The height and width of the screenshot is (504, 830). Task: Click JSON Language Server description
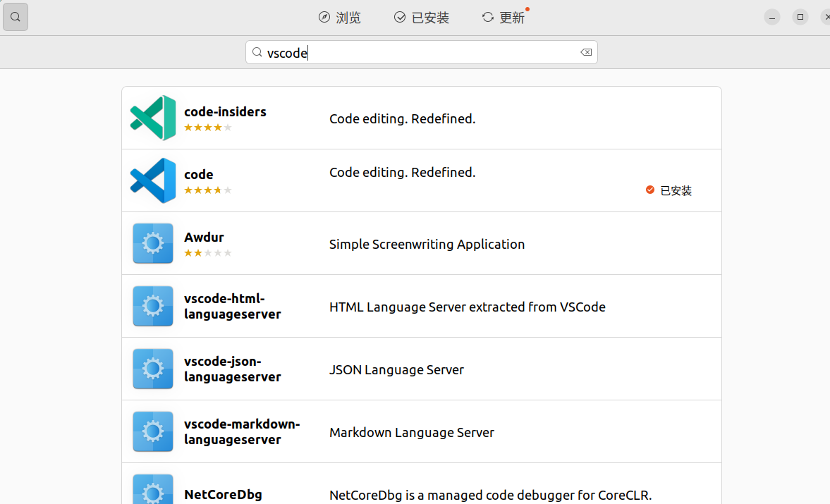tap(396, 369)
